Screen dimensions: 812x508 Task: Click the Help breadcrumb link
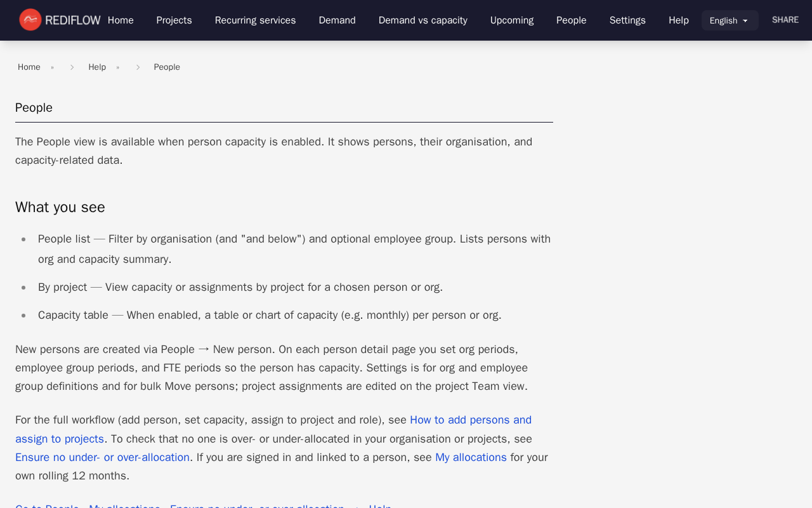pyautogui.click(x=97, y=67)
